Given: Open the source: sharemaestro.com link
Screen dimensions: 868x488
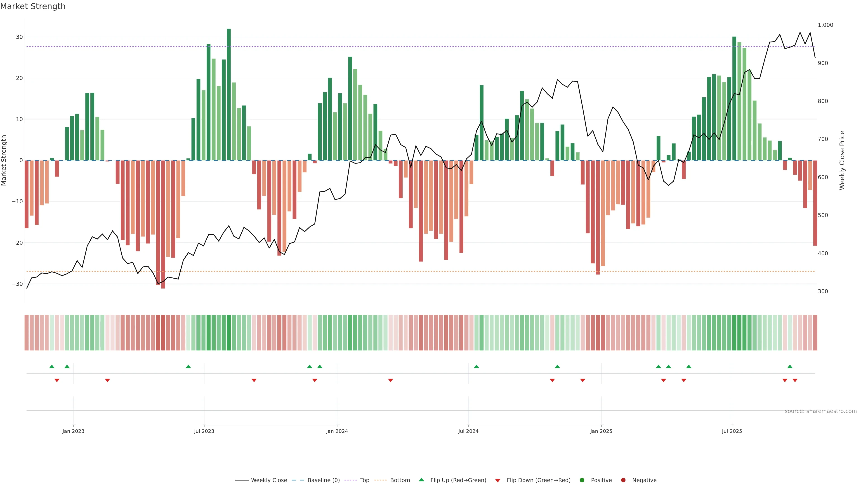Looking at the screenshot, I should [821, 411].
